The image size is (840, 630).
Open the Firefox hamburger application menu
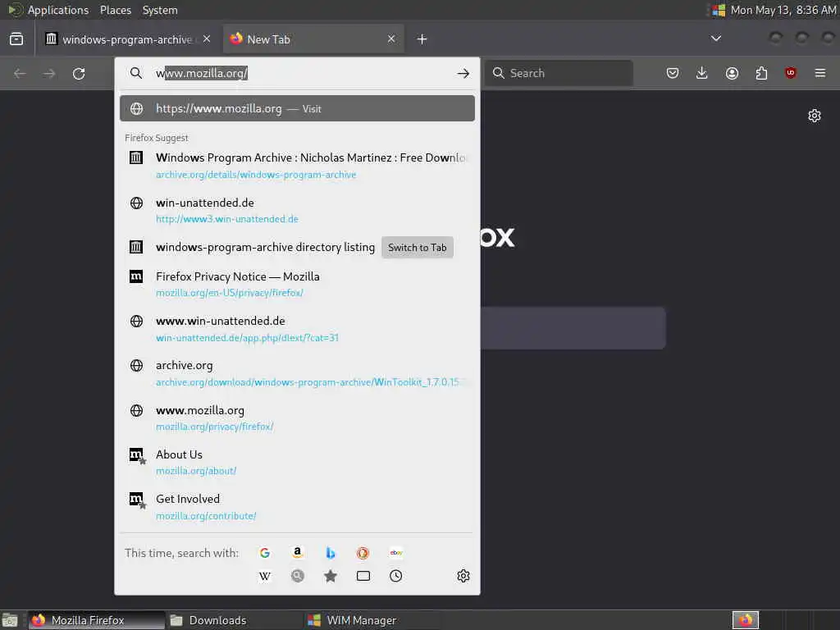pos(820,73)
